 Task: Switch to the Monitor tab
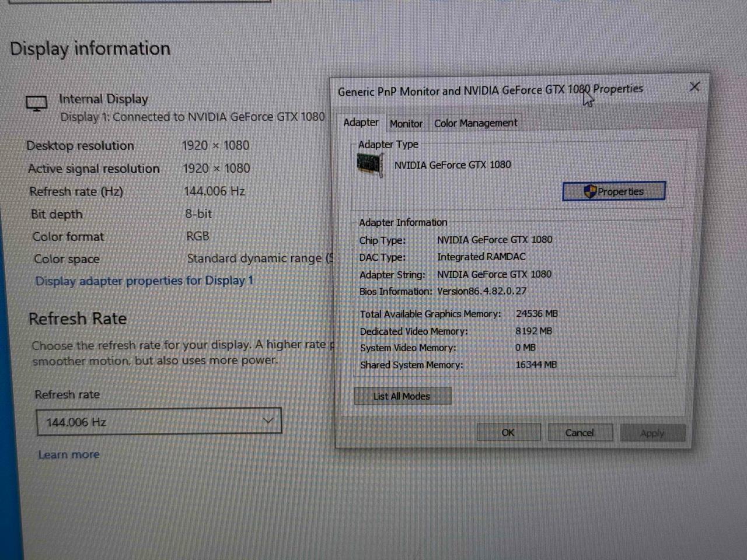coord(406,124)
